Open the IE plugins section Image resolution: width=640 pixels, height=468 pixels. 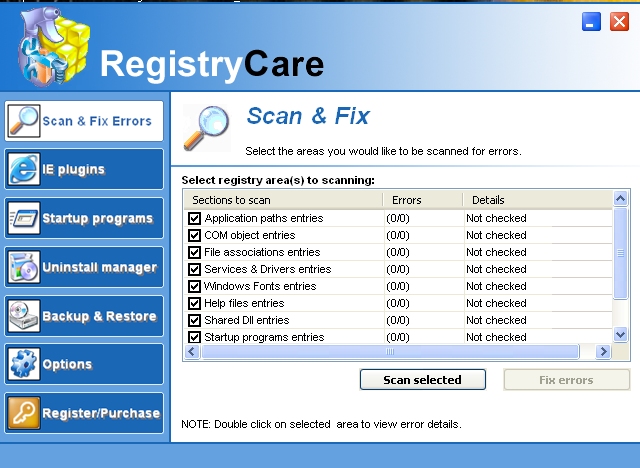click(84, 169)
